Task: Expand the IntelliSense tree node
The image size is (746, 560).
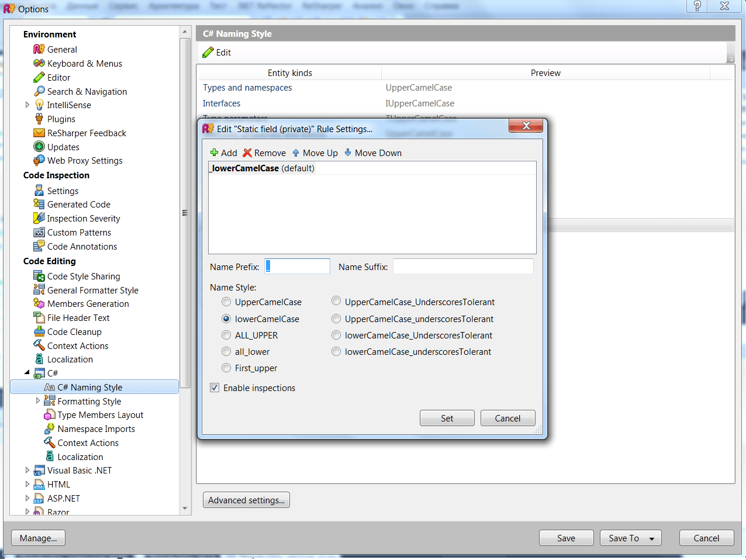Action: (x=27, y=105)
